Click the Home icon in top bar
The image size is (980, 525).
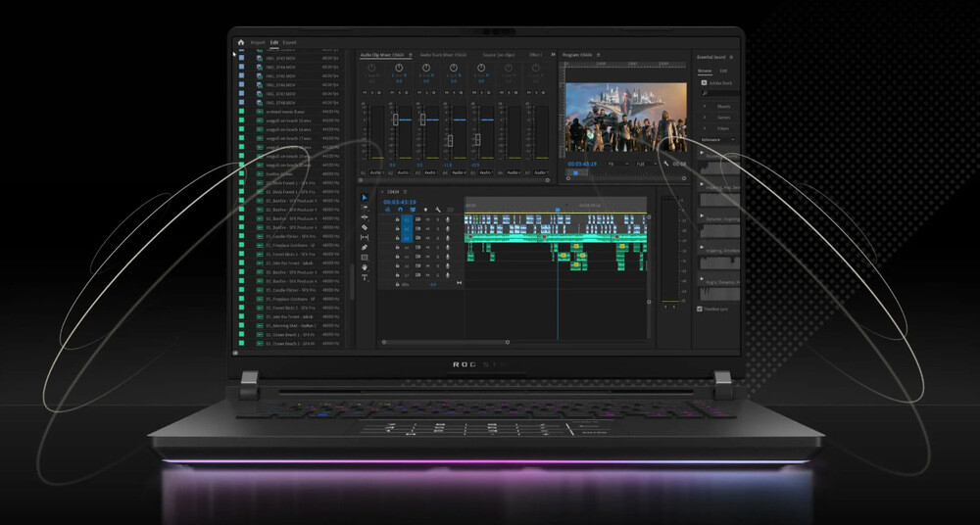(241, 43)
